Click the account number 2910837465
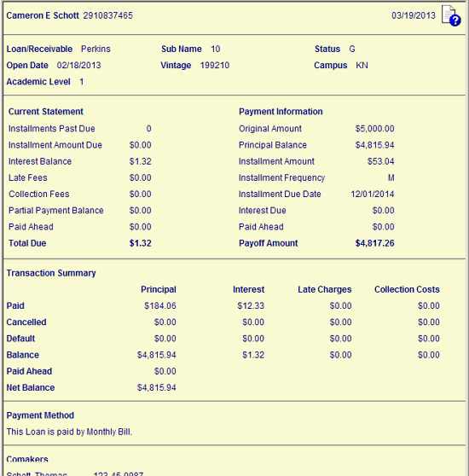The width and height of the screenshot is (469, 476). tap(108, 15)
